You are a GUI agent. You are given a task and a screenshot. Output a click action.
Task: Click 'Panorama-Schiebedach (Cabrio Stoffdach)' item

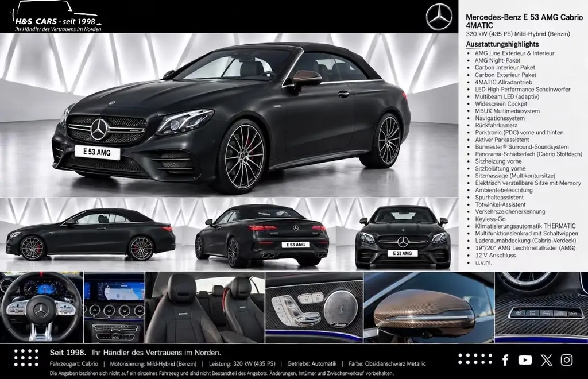tap(528, 154)
